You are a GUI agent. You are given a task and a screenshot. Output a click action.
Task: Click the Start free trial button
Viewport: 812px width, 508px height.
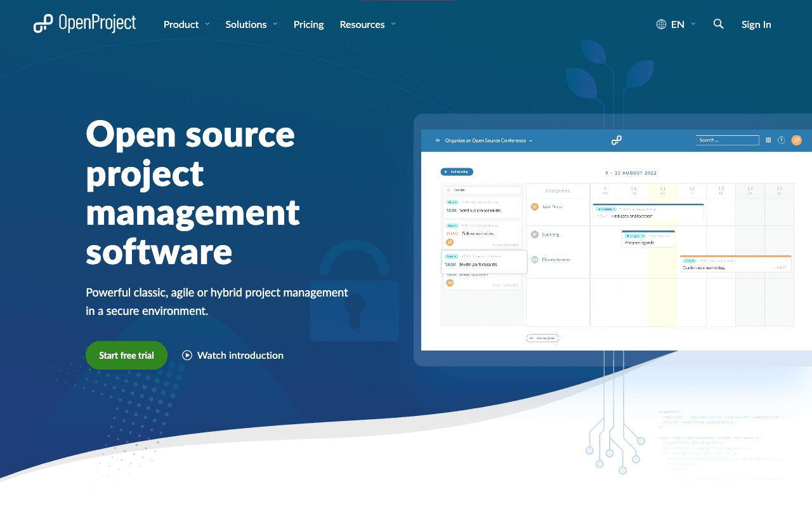coord(126,355)
